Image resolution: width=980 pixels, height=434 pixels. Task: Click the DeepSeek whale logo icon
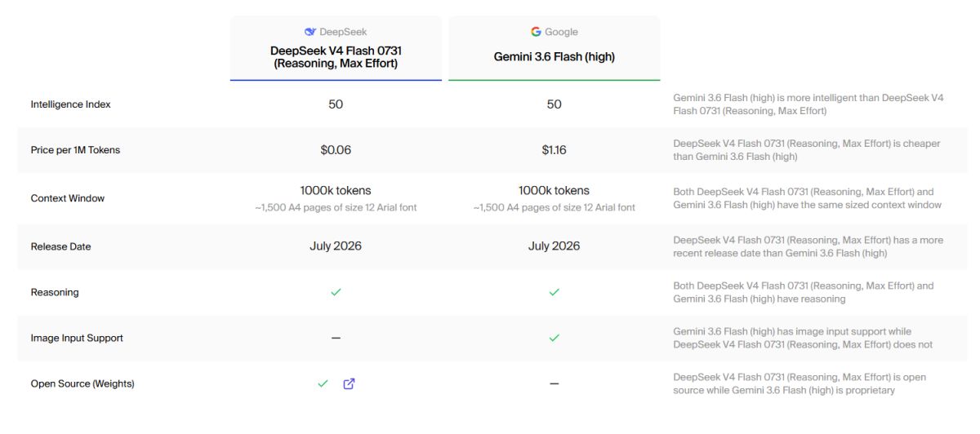[x=310, y=32]
